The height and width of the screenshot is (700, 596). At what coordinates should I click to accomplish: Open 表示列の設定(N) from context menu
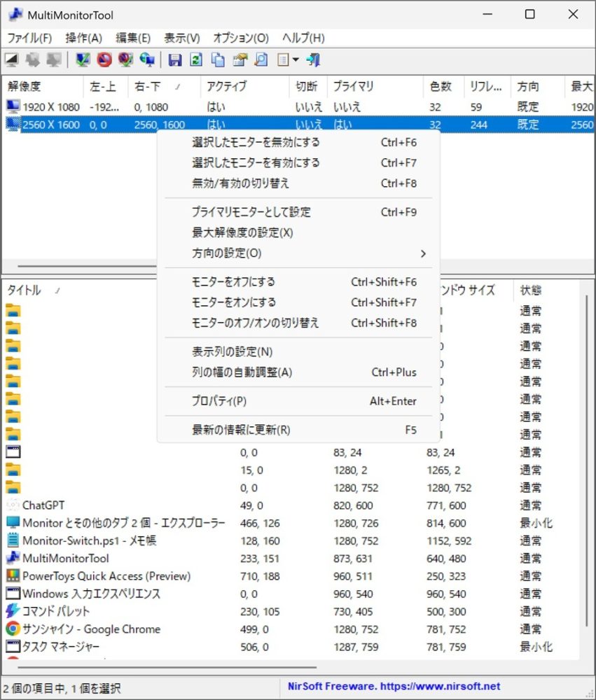point(298,352)
